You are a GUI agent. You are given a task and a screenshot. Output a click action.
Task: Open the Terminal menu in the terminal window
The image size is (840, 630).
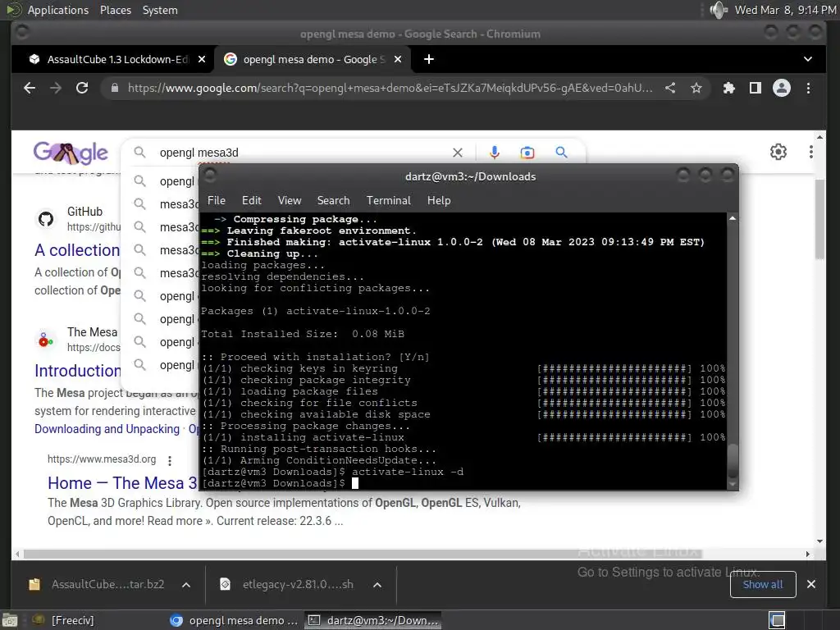[388, 200]
